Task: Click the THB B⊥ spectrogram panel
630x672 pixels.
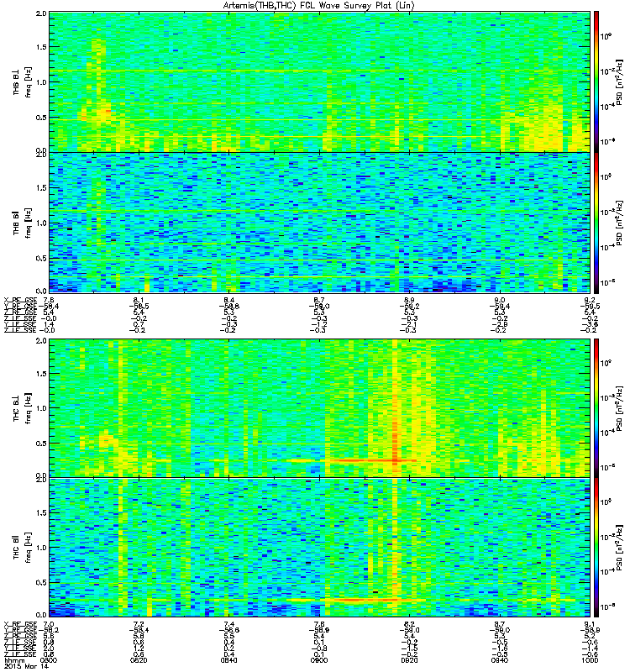Action: 320,81
